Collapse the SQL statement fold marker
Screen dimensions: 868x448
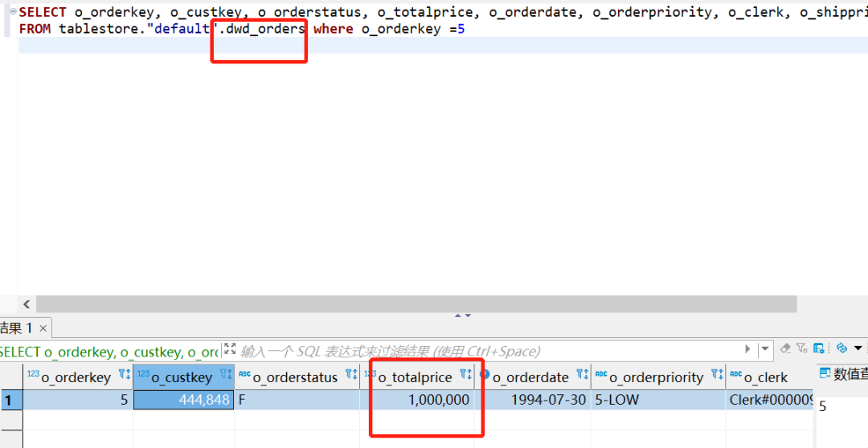point(13,12)
